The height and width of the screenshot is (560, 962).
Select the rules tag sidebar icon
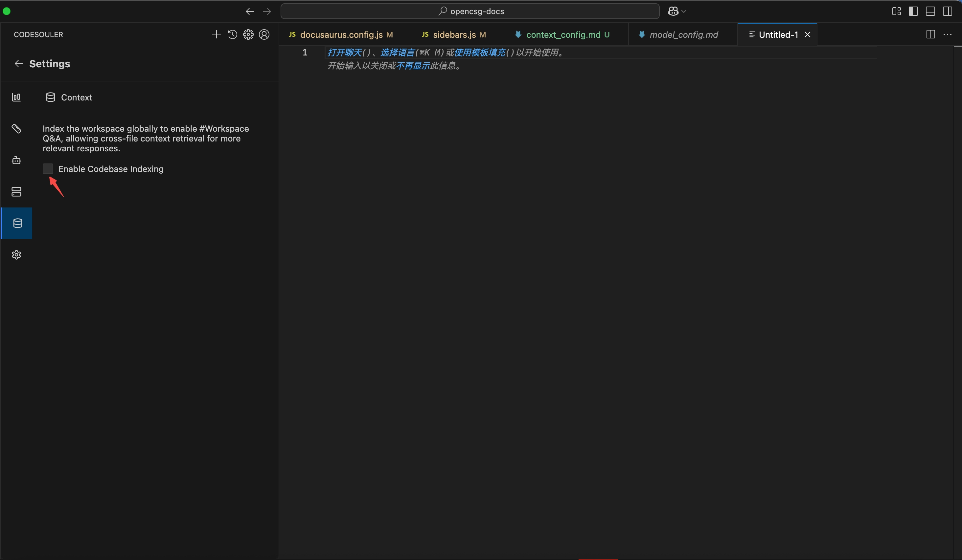[x=16, y=129]
